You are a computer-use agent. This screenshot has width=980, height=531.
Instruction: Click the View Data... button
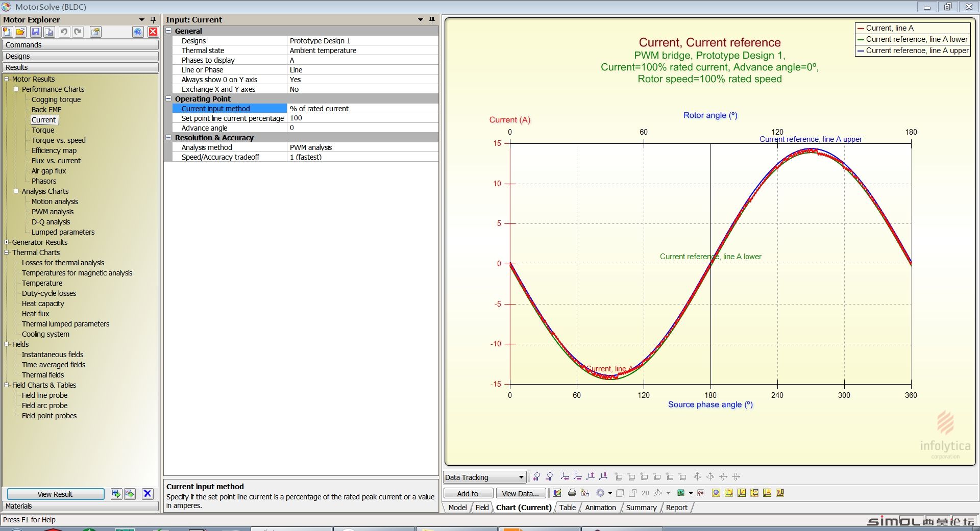521,493
